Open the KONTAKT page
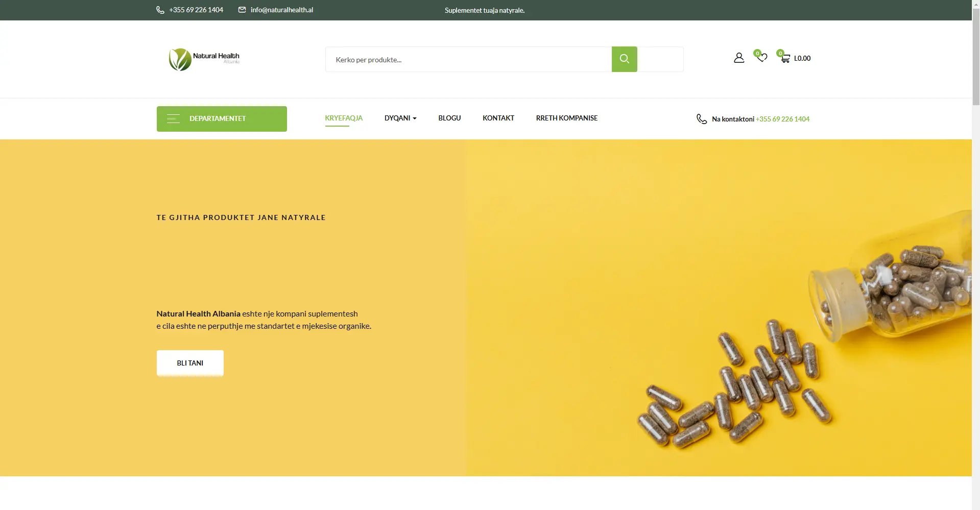The height and width of the screenshot is (510, 980). coord(498,118)
